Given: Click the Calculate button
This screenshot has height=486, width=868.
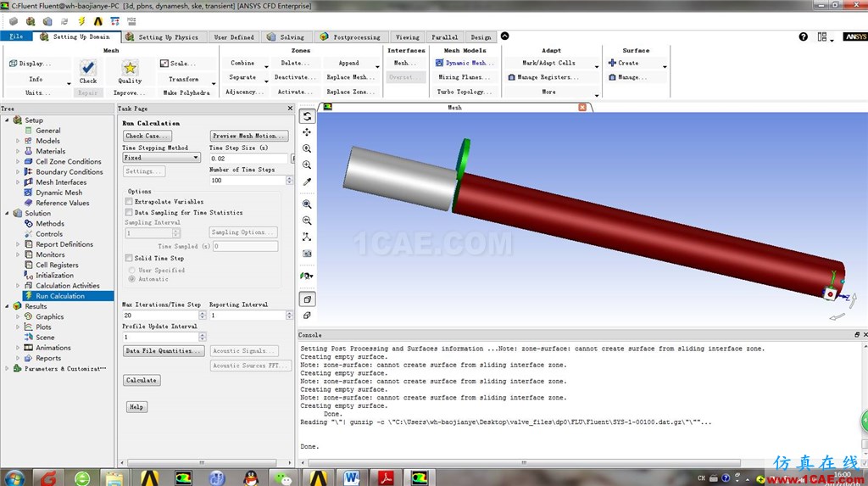Looking at the screenshot, I should click(x=142, y=380).
